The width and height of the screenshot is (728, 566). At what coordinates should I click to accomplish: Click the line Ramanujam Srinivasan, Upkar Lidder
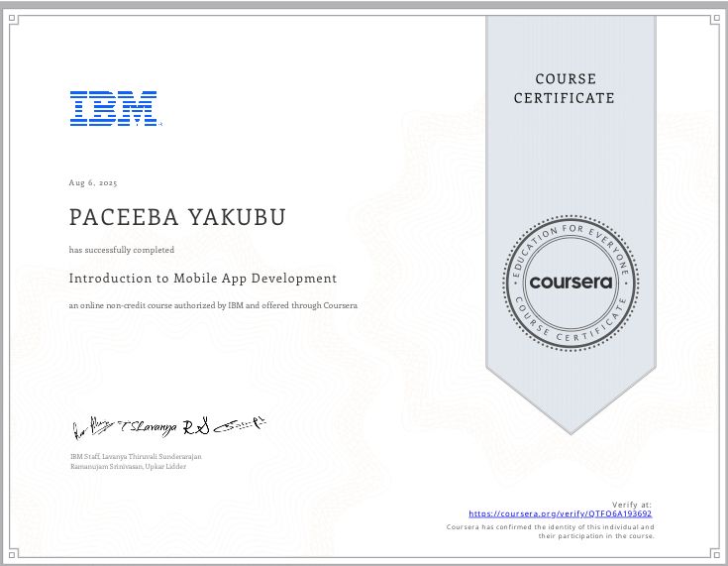point(128,466)
